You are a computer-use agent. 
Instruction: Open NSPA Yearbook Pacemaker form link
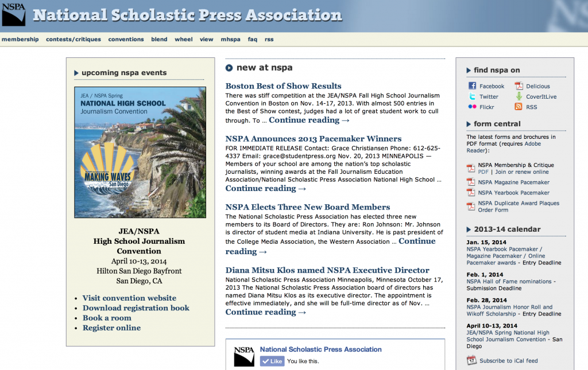tap(513, 193)
